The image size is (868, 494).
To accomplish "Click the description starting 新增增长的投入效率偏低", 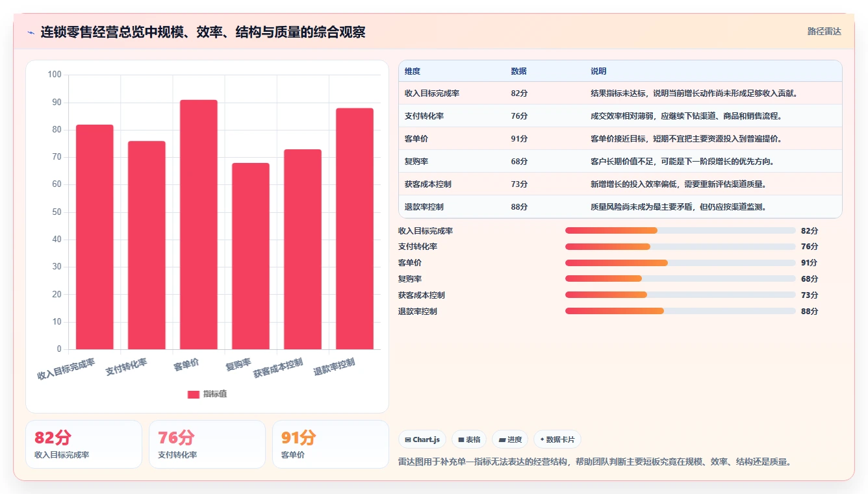I will (x=678, y=184).
